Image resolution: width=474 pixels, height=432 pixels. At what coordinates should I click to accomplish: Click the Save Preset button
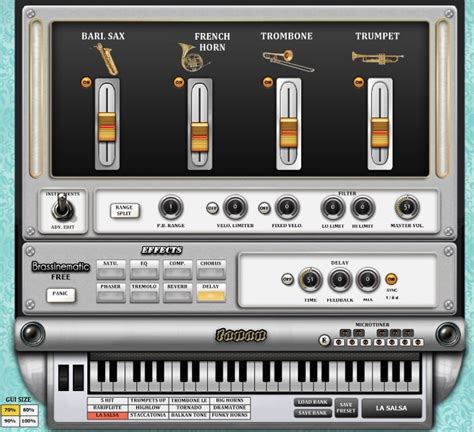tap(346, 408)
